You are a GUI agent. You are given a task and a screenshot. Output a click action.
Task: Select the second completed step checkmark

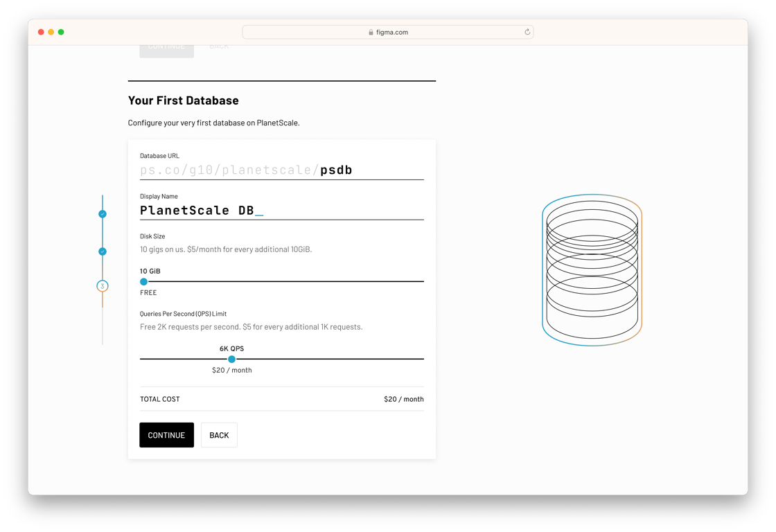(103, 251)
